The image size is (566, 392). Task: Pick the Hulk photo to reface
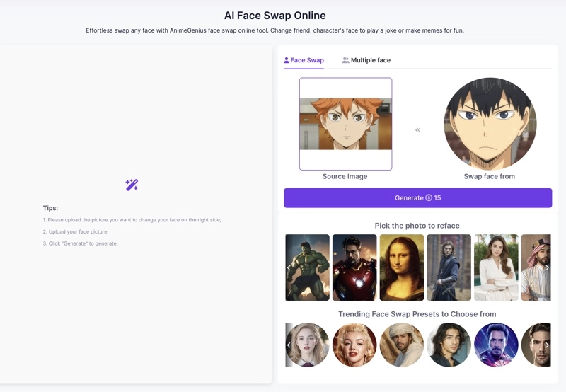308,267
